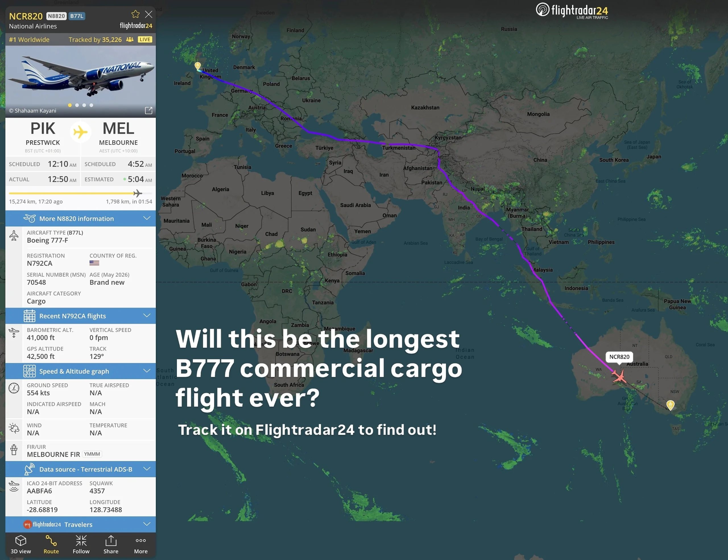The image size is (728, 560).
Task: Click the ICAO address AABFA6
Action: click(40, 491)
